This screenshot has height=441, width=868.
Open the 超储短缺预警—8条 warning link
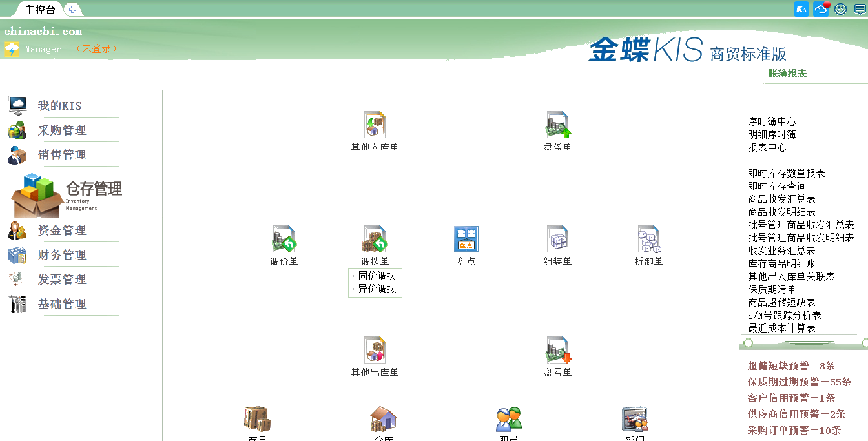791,365
